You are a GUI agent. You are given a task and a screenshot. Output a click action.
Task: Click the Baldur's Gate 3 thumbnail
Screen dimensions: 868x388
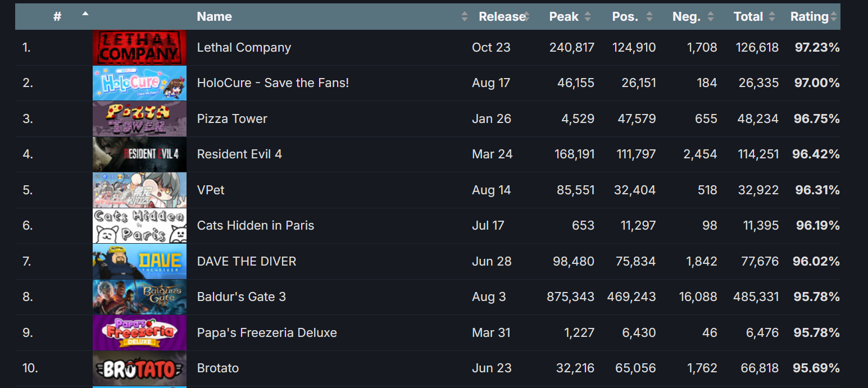139,297
